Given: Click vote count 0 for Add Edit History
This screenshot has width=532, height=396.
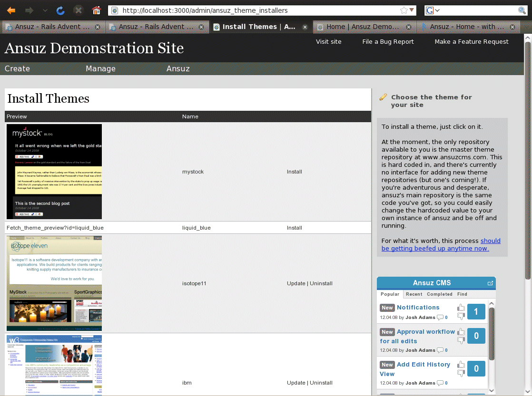Looking at the screenshot, I should pos(476,368).
